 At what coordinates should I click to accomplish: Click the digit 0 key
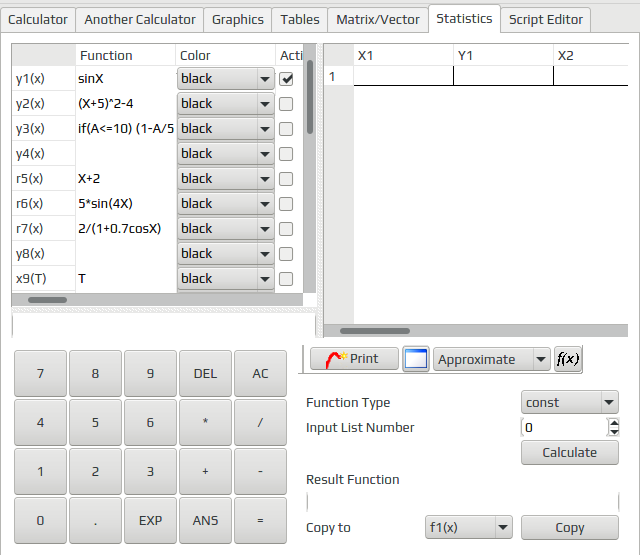point(40,520)
